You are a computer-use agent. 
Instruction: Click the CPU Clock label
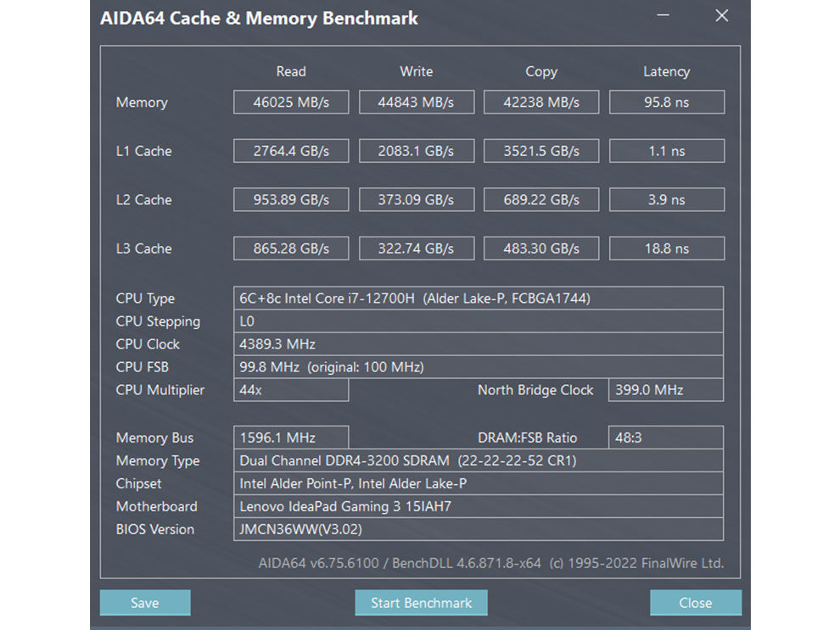tap(148, 344)
